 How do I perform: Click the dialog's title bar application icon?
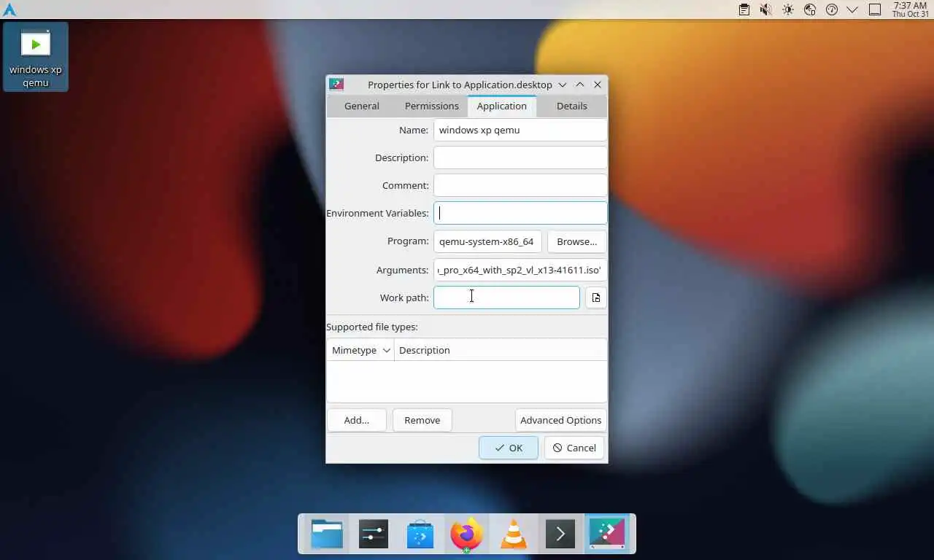click(x=336, y=85)
